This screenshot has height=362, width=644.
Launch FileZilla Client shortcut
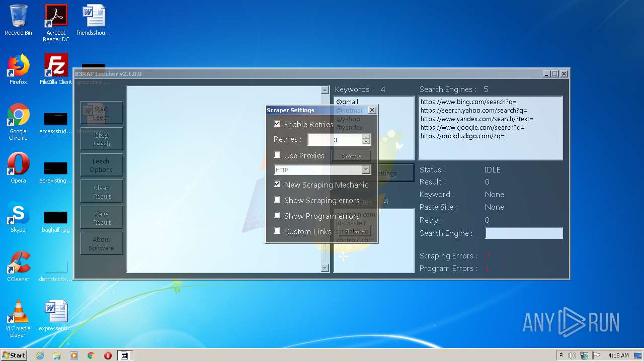point(56,69)
